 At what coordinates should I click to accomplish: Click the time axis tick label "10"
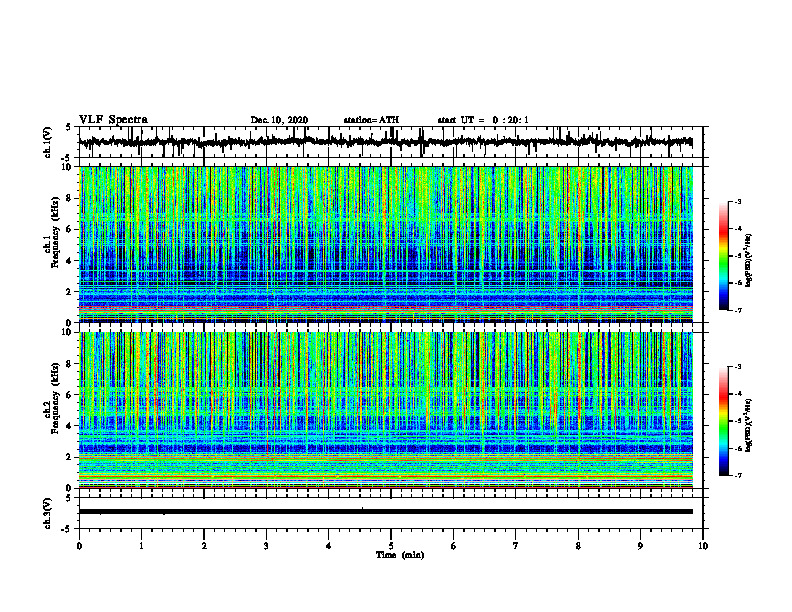pyautogui.click(x=703, y=546)
